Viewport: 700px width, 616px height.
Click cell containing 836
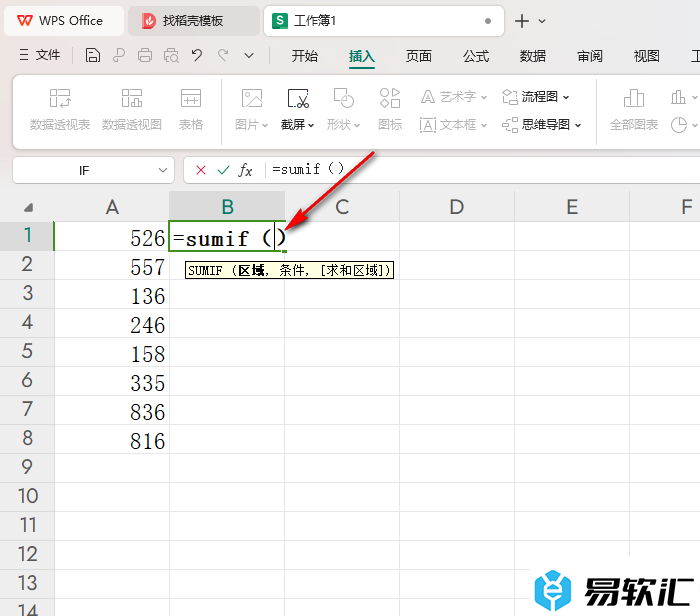[112, 410]
